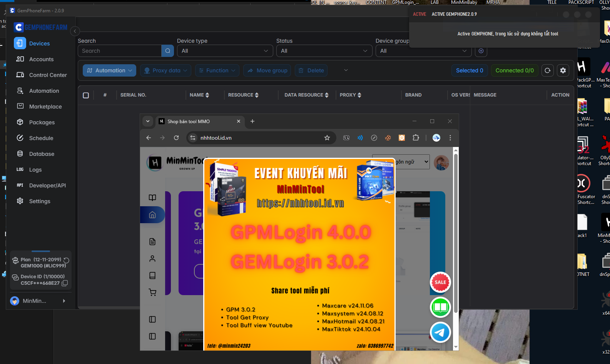
Task: Expand the Status filter dropdown
Action: 324,51
